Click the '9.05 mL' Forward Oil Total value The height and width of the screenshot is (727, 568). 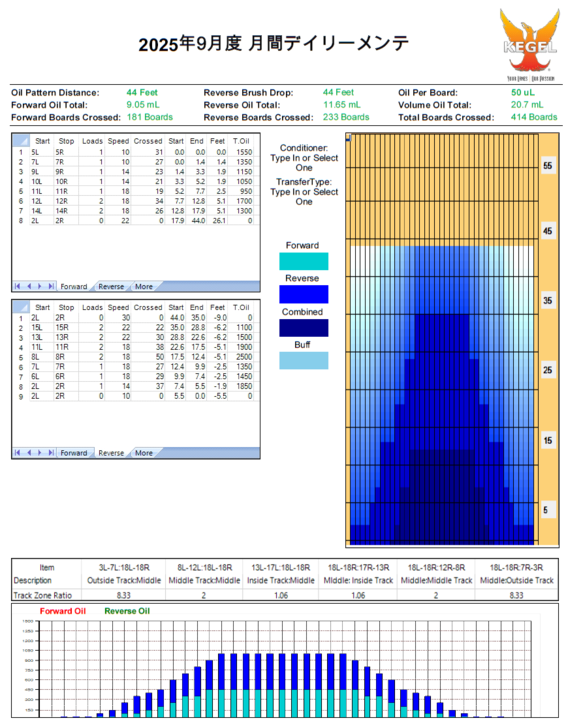point(143,105)
